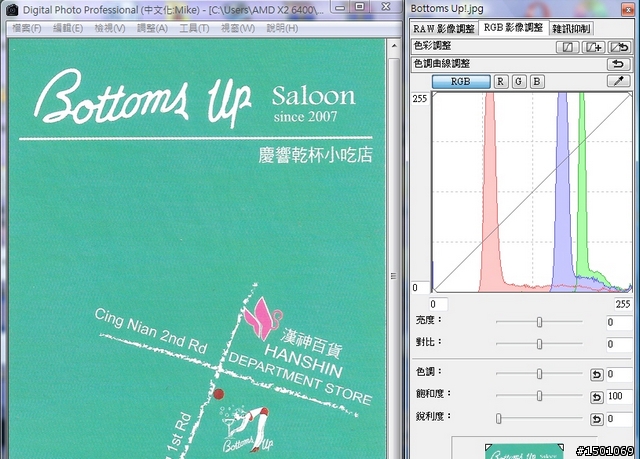Image resolution: width=640 pixels, height=459 pixels.
Task: Close the Bottoms Up!.jpg tool palette
Action: (x=629, y=9)
